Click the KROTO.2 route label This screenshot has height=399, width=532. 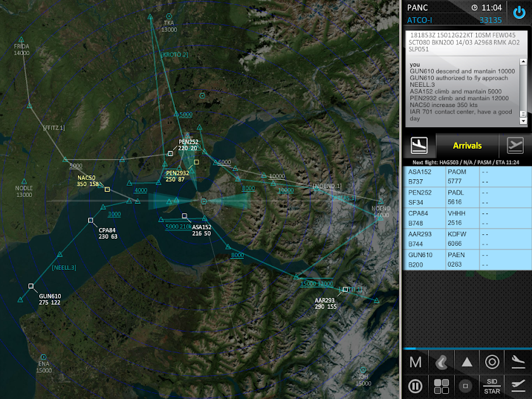coord(174,54)
